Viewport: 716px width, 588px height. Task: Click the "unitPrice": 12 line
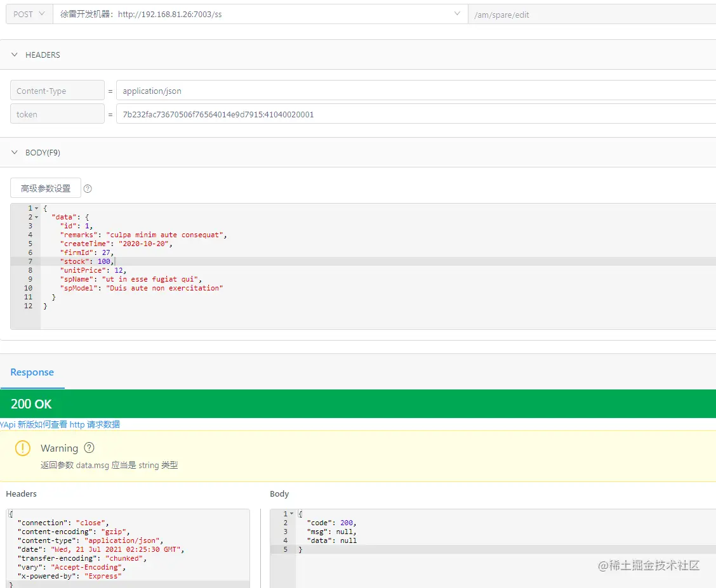tap(93, 270)
